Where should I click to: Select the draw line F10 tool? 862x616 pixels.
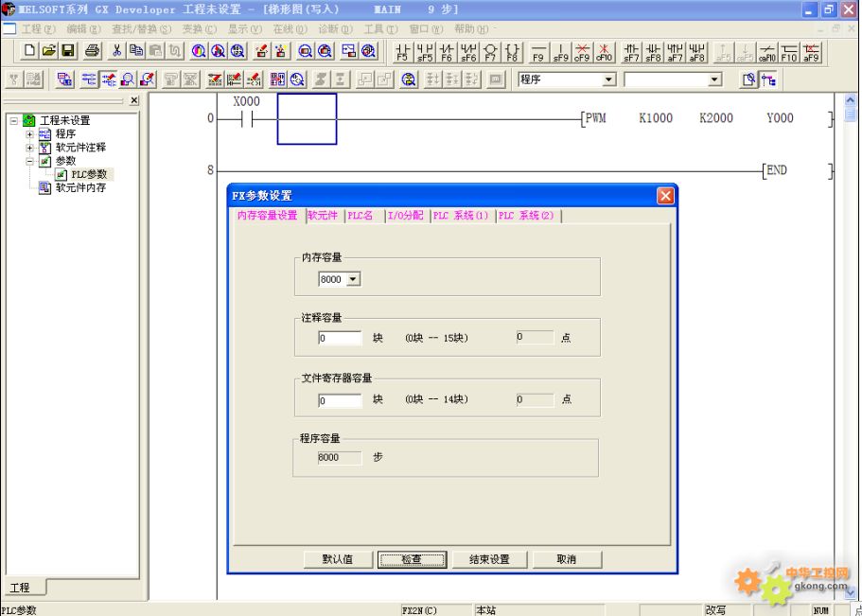(789, 52)
